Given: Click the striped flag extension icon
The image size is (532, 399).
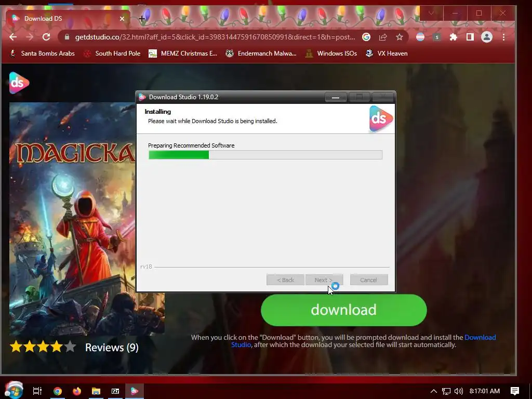Looking at the screenshot, I should click(420, 37).
